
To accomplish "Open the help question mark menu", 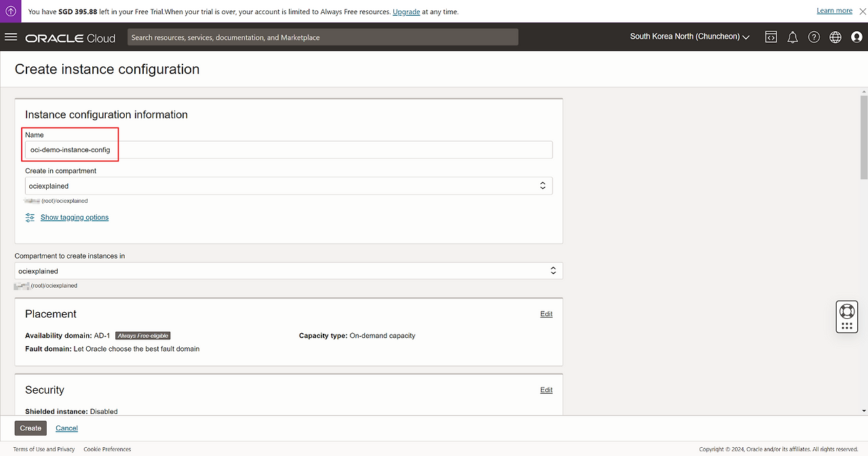I will pos(814,37).
